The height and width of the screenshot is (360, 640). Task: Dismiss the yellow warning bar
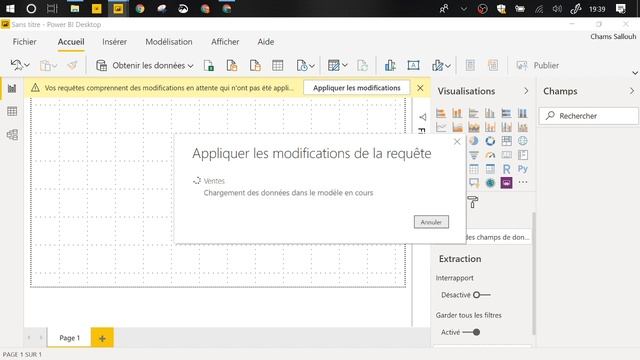(x=420, y=88)
